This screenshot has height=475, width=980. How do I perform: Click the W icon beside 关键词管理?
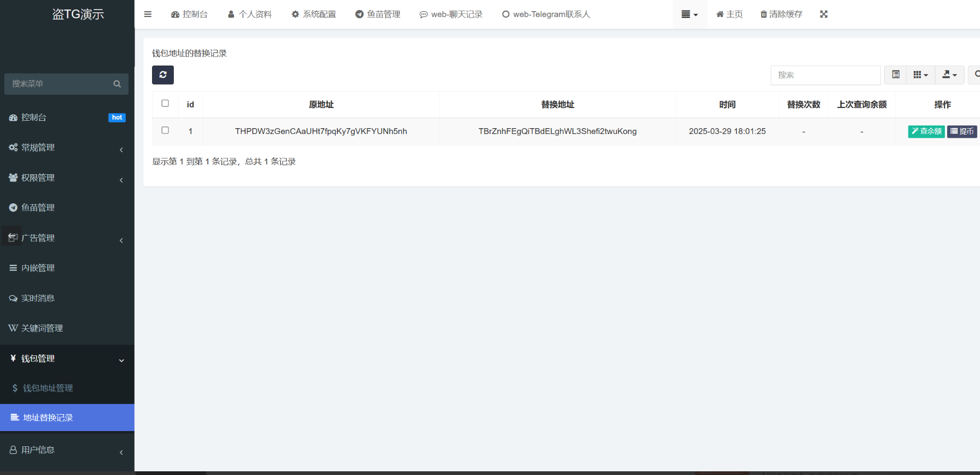pyautogui.click(x=13, y=328)
